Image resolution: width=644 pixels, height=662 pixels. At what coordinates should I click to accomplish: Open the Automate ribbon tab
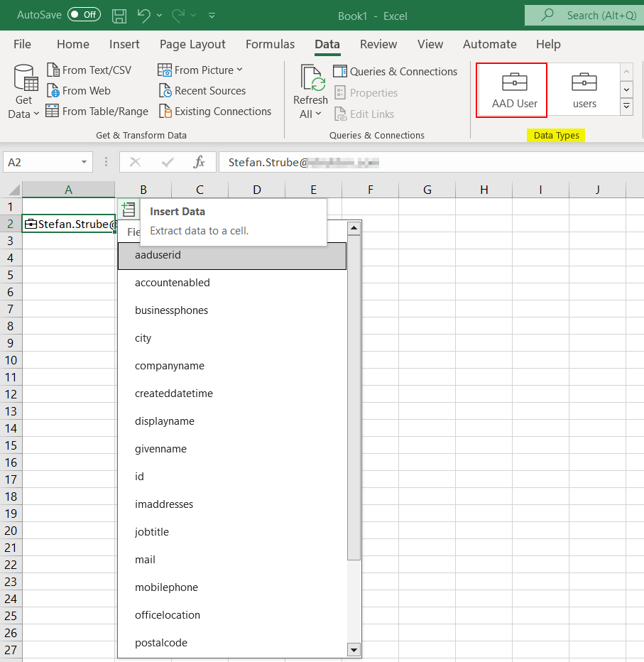click(x=489, y=44)
